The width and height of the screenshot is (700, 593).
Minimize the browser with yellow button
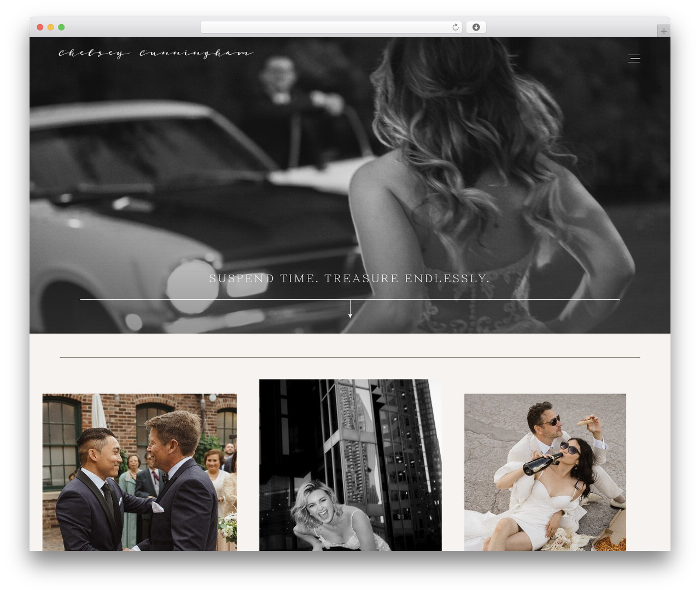click(50, 27)
